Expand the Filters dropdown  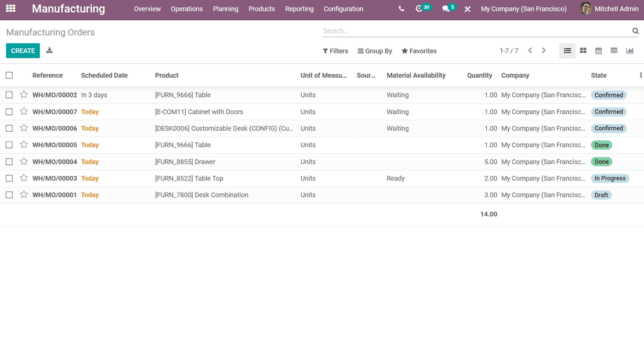(x=335, y=51)
